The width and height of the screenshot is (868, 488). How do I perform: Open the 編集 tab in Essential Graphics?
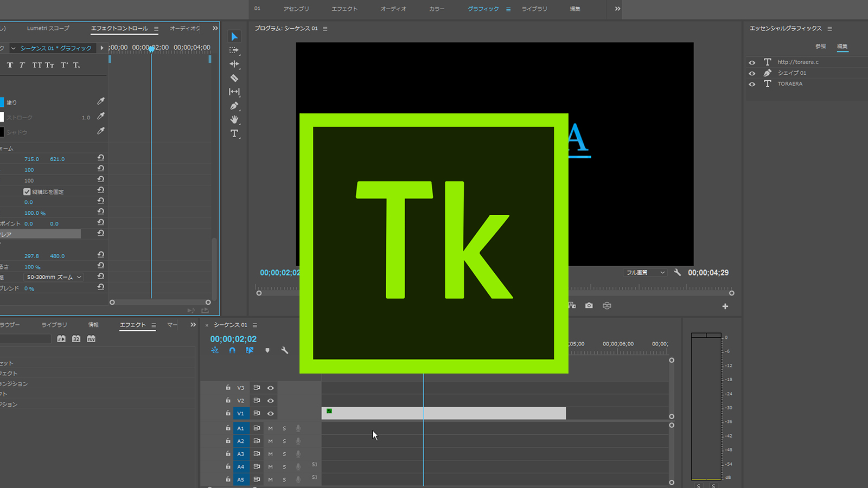click(842, 47)
